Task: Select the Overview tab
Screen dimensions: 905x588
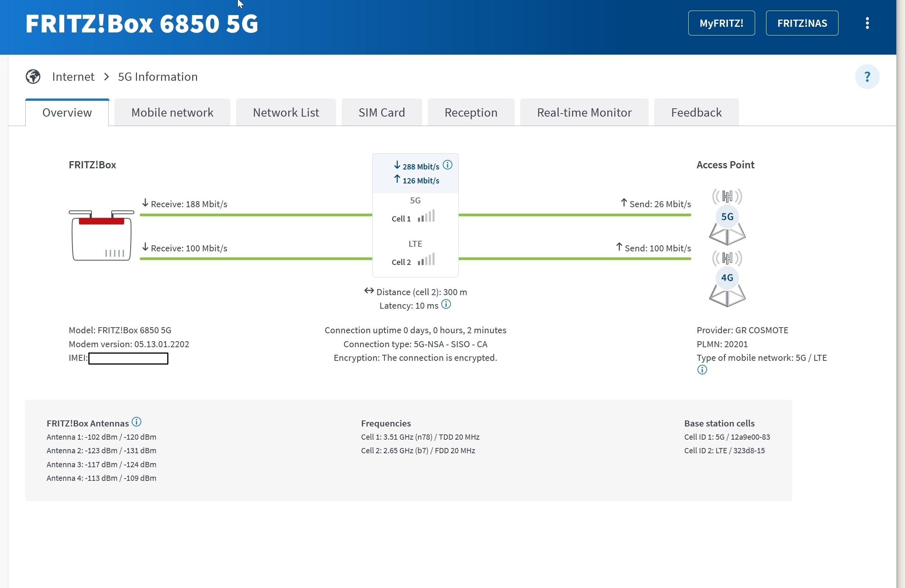Action: pyautogui.click(x=67, y=112)
